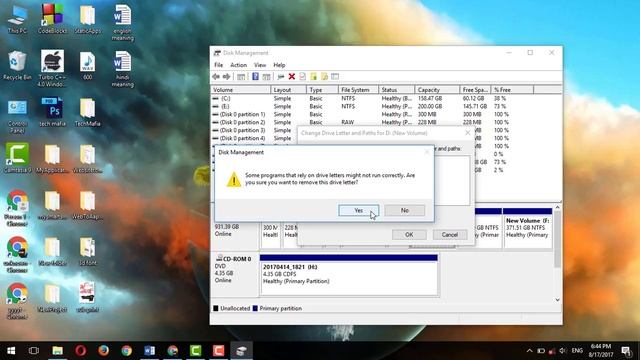Click ENG language indicator in tray
640x360 pixels.
click(x=577, y=351)
